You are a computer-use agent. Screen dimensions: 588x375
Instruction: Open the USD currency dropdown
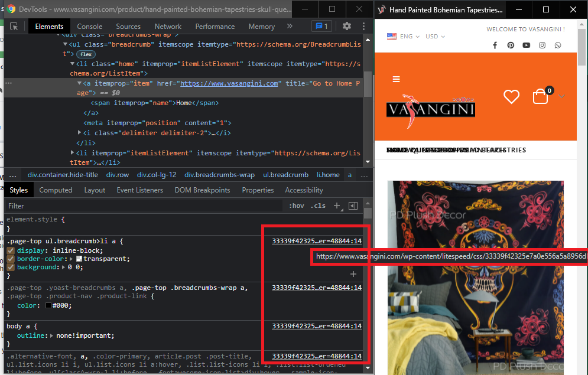pyautogui.click(x=435, y=37)
